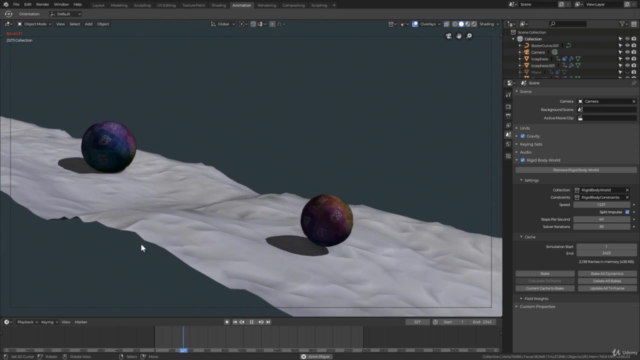Click the pan view hand icon
This screenshot has width=640, height=360.
[459, 36]
